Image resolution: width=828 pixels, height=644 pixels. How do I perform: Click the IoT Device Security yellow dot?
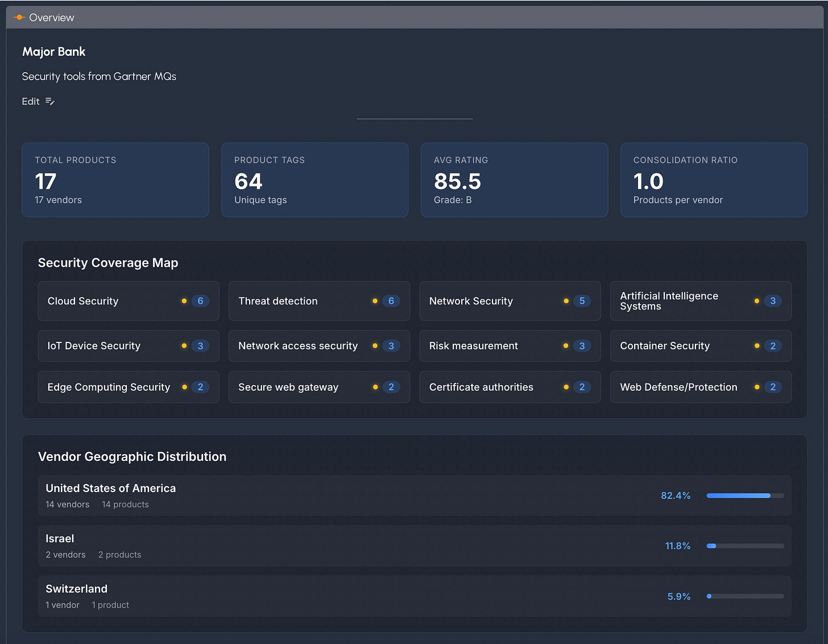click(x=184, y=346)
